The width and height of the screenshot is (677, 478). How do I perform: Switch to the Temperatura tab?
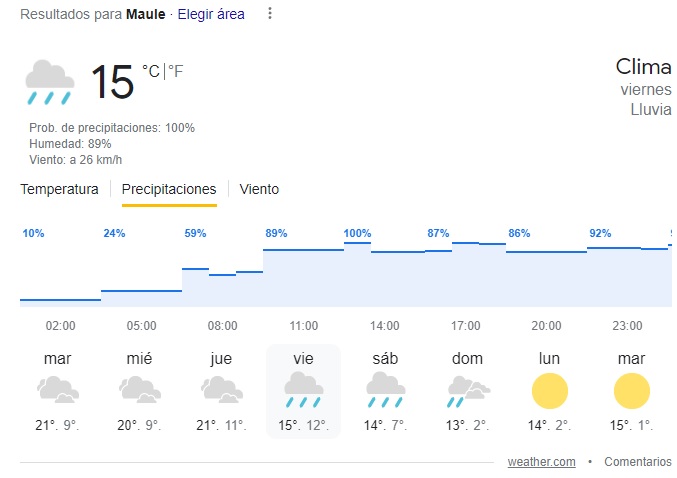point(60,189)
